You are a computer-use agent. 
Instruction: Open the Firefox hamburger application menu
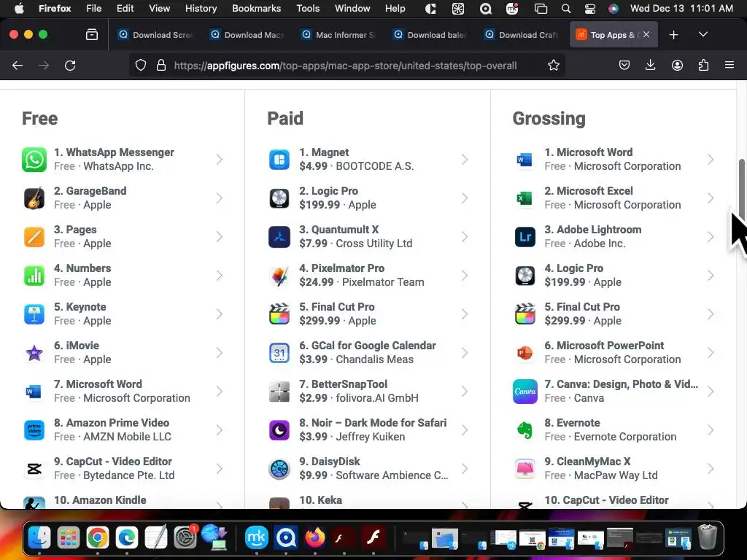point(729,65)
